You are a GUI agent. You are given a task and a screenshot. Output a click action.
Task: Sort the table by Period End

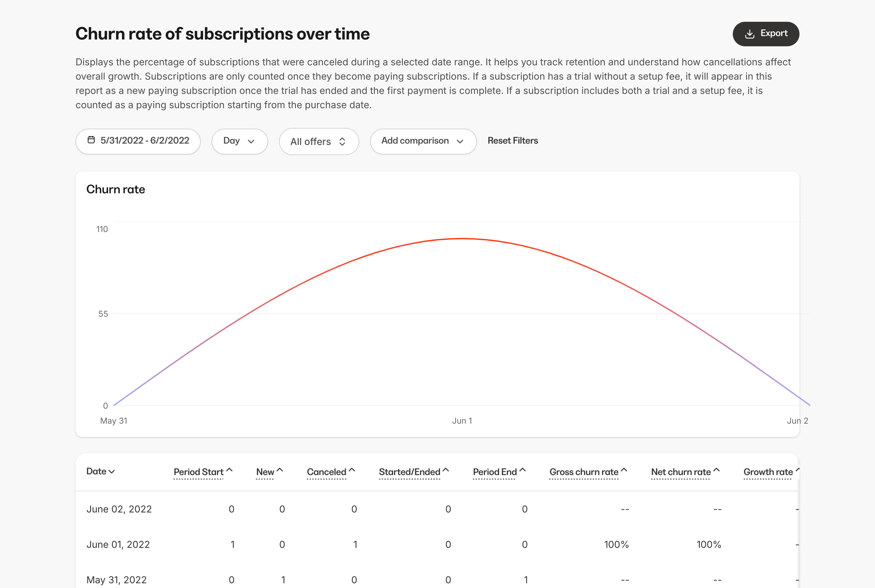(x=499, y=472)
